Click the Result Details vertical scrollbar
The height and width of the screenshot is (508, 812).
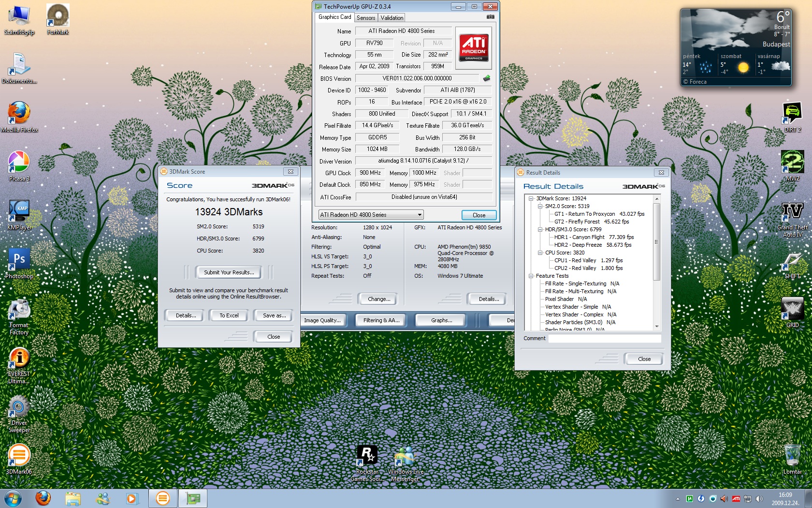656,263
